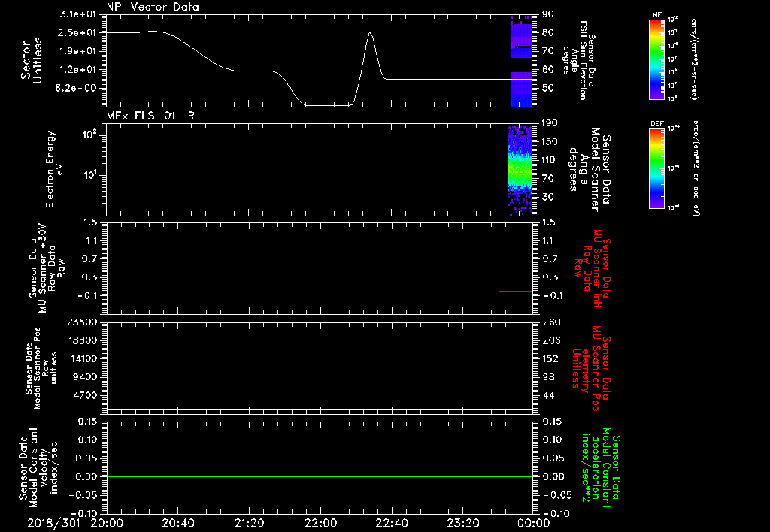Click the "NF" heading above the color bar
The width and height of the screenshot is (770, 532).
[x=656, y=15]
